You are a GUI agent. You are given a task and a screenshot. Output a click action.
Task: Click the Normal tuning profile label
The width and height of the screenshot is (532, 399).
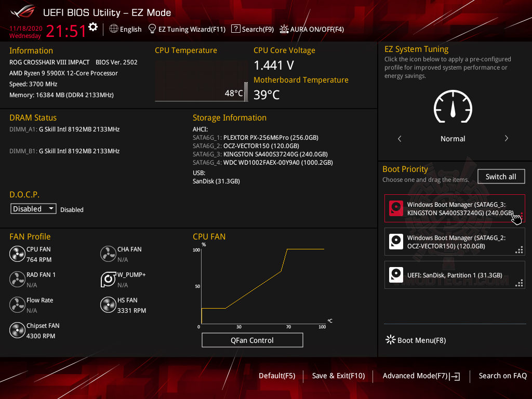coord(453,138)
